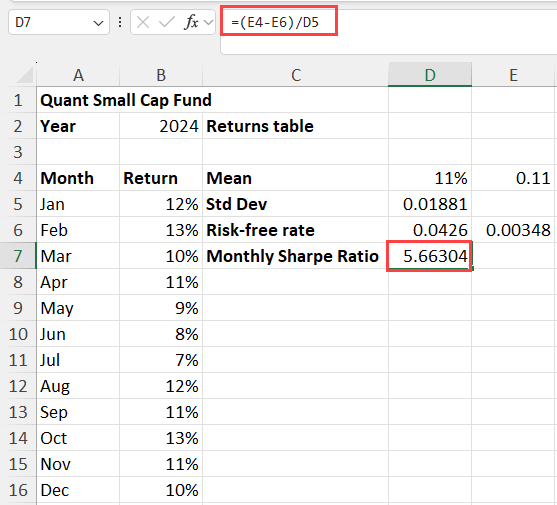Click the 'Std Dev' label cell
557x505 pixels.
click(296, 204)
